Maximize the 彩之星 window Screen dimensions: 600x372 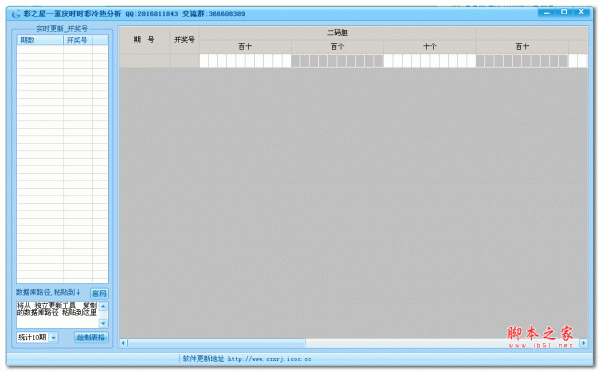click(x=564, y=12)
